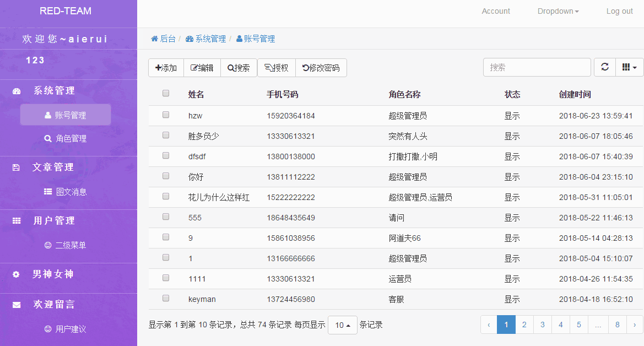Click the 后台 home breadcrumb icon
Screen dimensions: 644x346
pos(155,39)
